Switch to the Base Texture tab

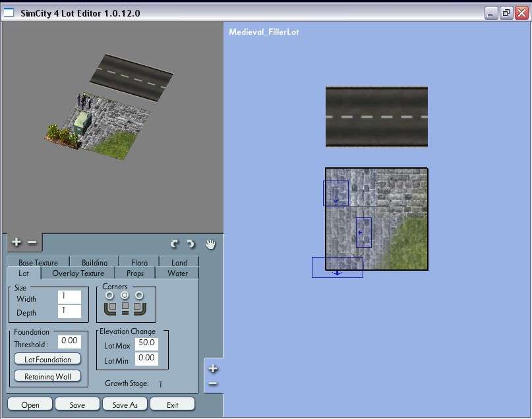click(x=38, y=262)
